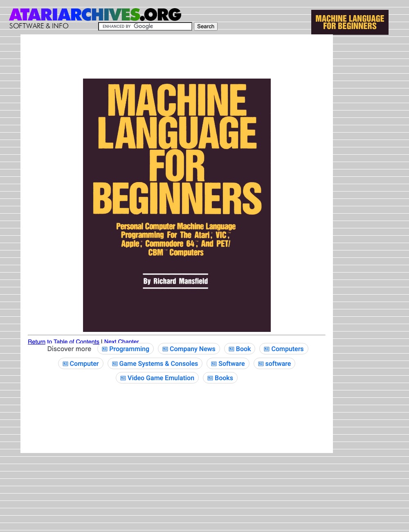The image size is (409, 532).
Task: Click the icon beside Company News
Action: [165, 349]
